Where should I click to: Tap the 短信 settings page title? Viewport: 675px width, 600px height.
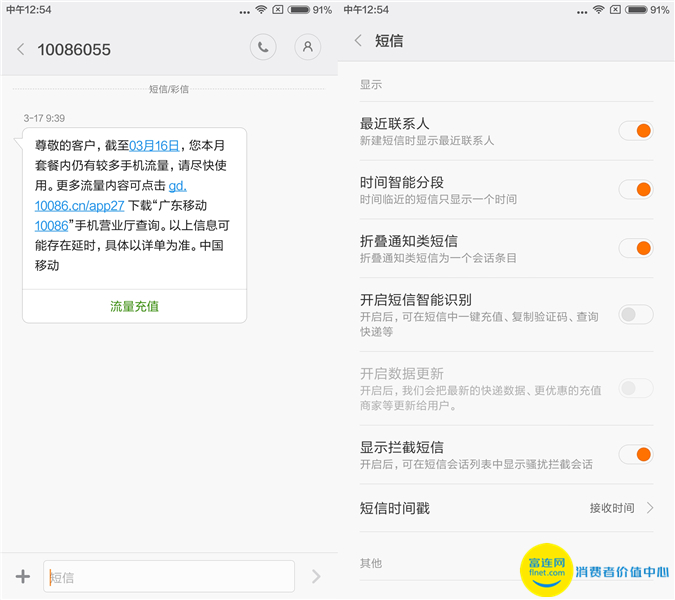pyautogui.click(x=389, y=40)
